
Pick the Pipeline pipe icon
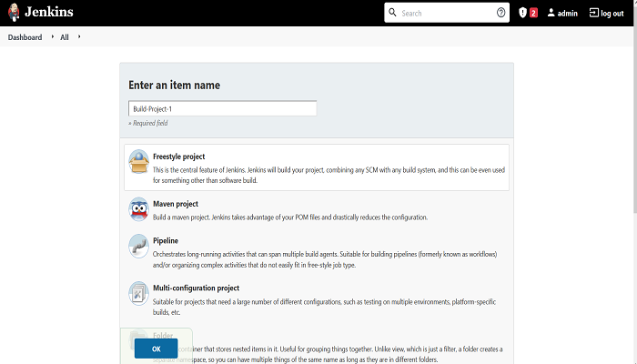pos(138,247)
